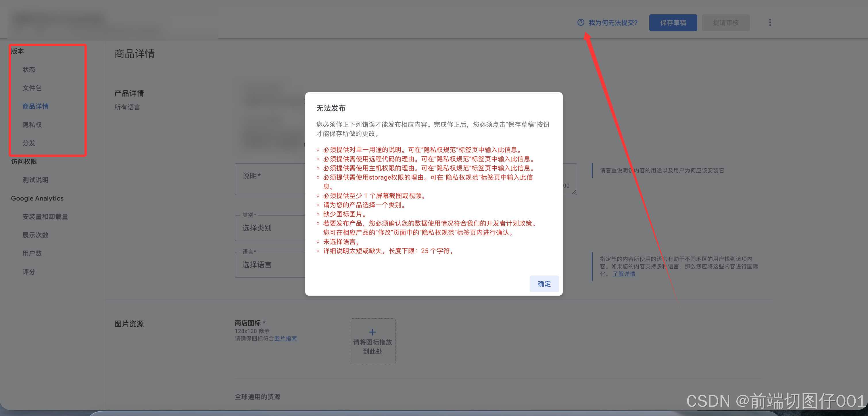Switch to the 分发 sidebar item
This screenshot has height=416, width=868.
(29, 143)
